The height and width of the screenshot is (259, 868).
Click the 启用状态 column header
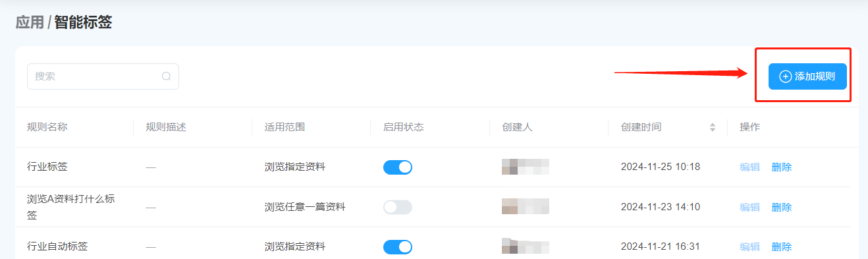pos(403,127)
